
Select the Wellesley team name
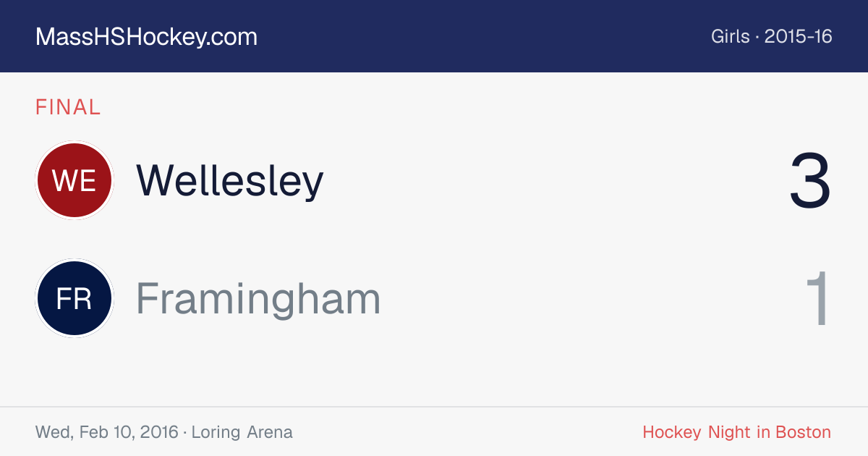[230, 180]
